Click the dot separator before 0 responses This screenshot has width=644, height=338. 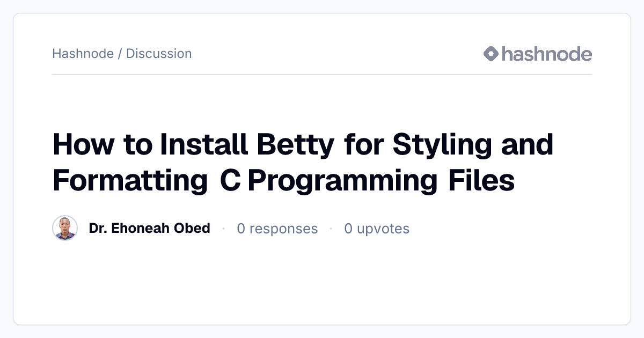[223, 229]
